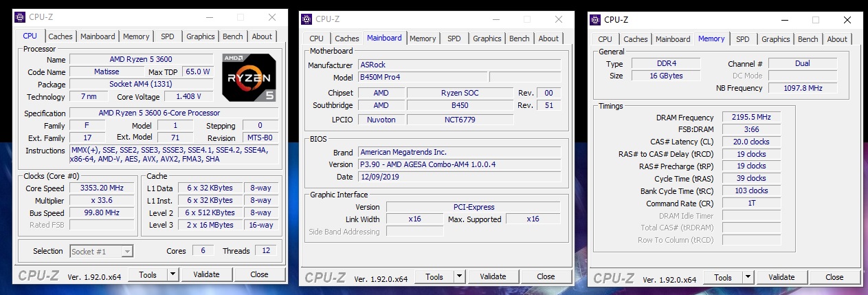
Task: Click Validate in the Memory window
Action: pos(781,277)
